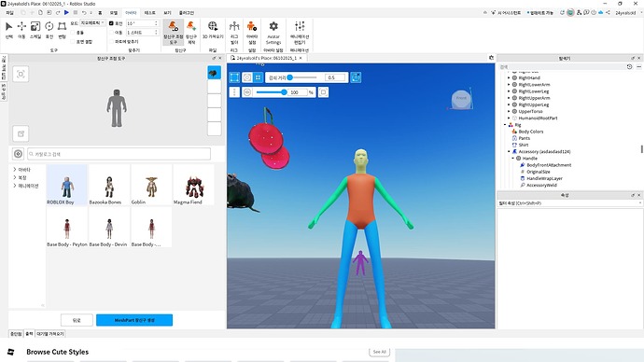Toggle the Collisions checkbox
The image size is (644, 362).
click(73, 32)
